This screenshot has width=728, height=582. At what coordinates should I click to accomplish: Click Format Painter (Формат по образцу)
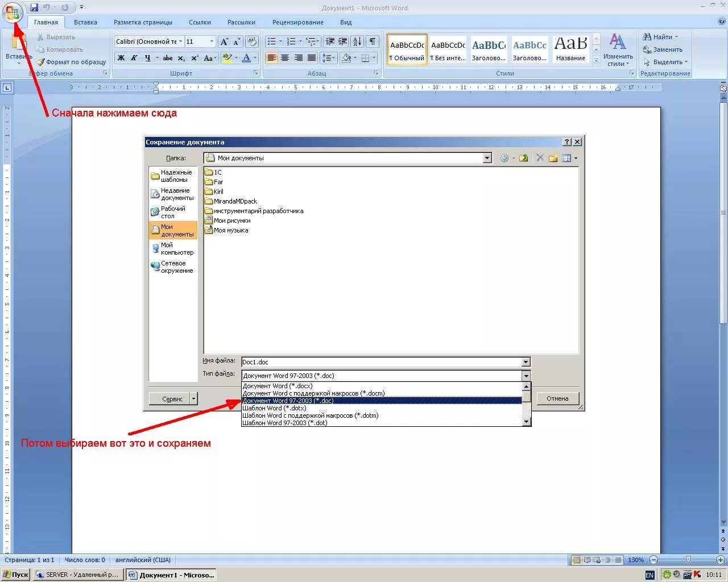click(72, 62)
